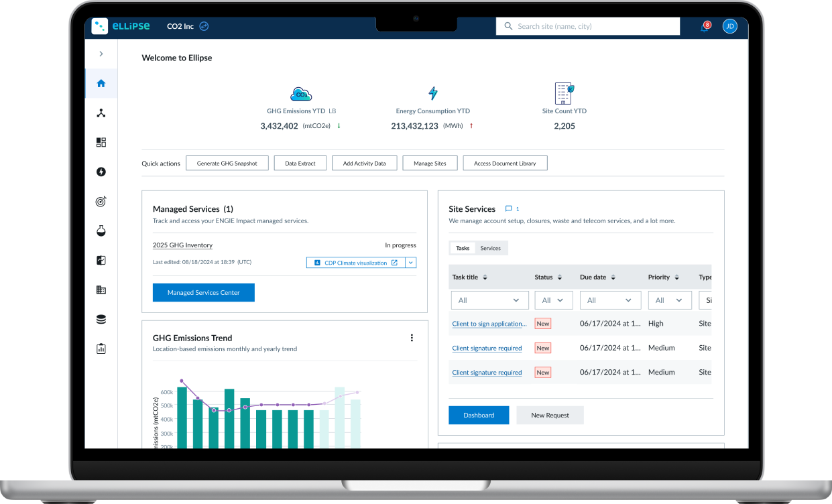This screenshot has height=504, width=832.
Task: Toggle sort on the Status column
Action: (x=559, y=277)
